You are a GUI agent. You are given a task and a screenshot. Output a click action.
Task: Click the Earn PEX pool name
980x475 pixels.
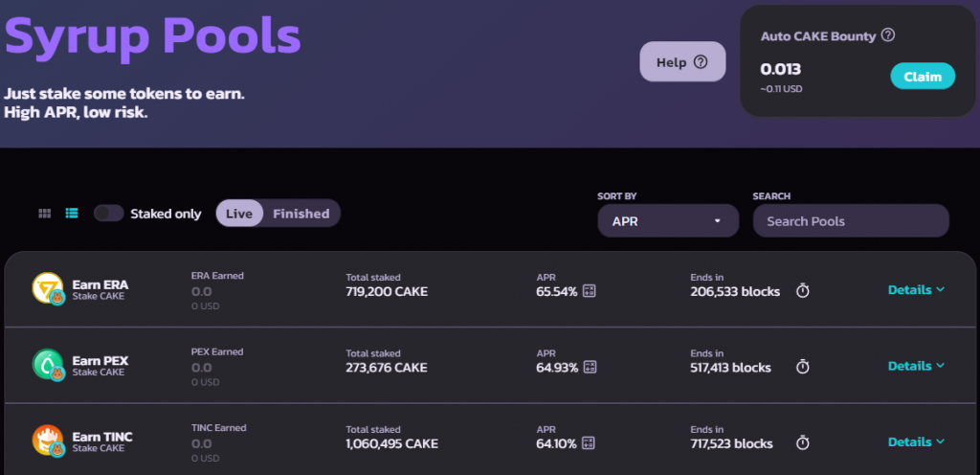pos(100,361)
